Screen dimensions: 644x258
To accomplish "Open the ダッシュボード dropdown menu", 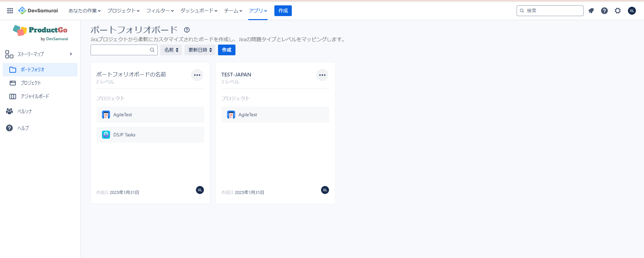I will click(x=199, y=11).
